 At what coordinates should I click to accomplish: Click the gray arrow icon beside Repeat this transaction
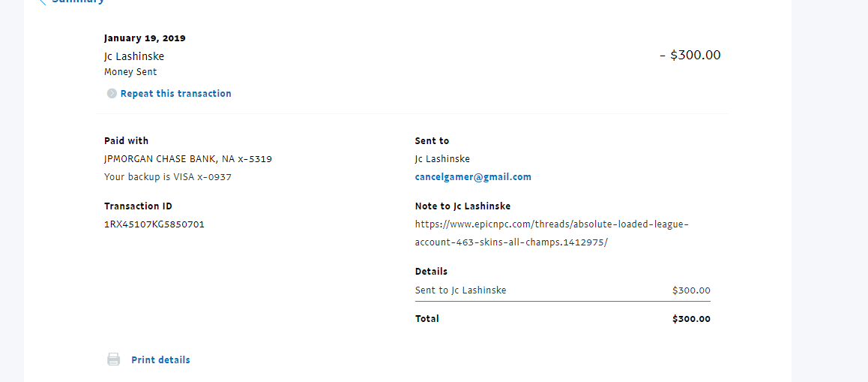pyautogui.click(x=112, y=94)
